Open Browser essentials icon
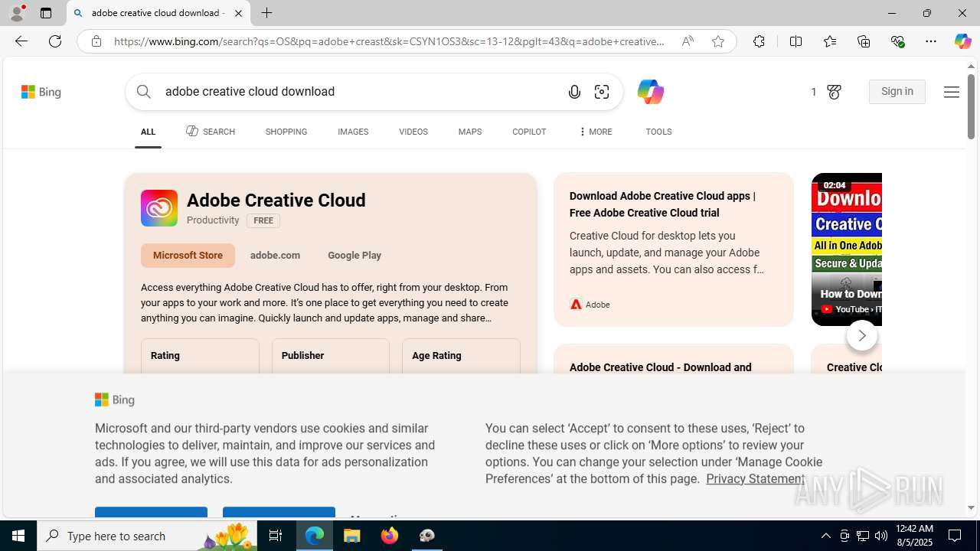The width and height of the screenshot is (980, 551). (x=897, y=41)
